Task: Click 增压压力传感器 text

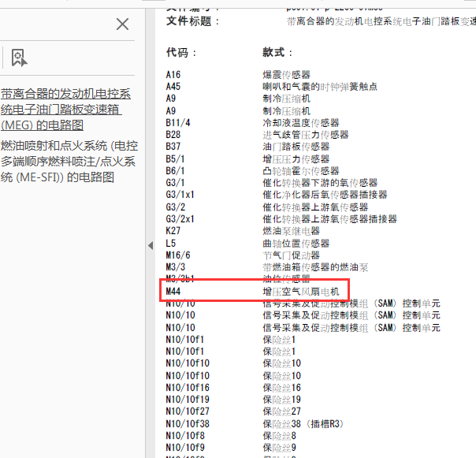Action: click(x=296, y=159)
